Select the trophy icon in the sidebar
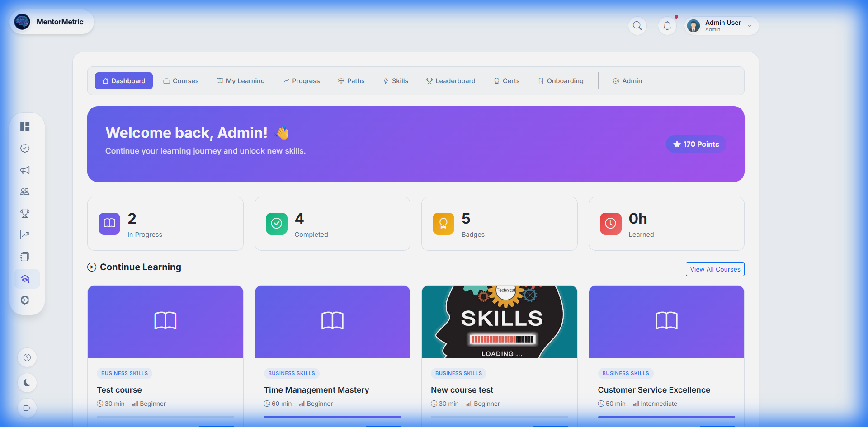The image size is (868, 427). point(25,213)
